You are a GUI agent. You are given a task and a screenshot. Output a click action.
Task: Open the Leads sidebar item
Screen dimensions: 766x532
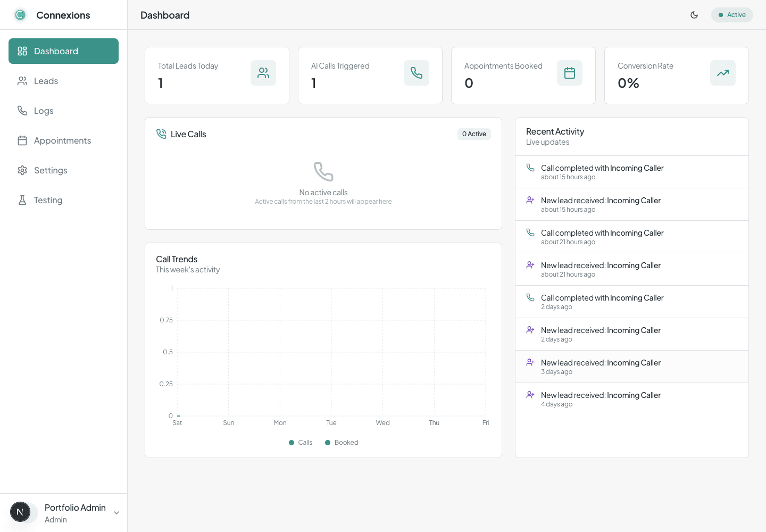[x=63, y=81]
